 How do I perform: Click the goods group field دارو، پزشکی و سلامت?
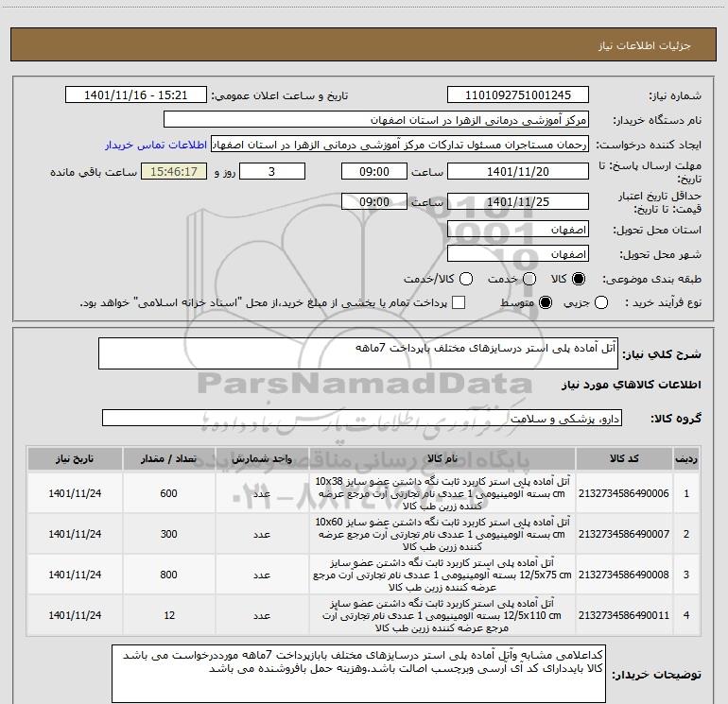click(362, 418)
